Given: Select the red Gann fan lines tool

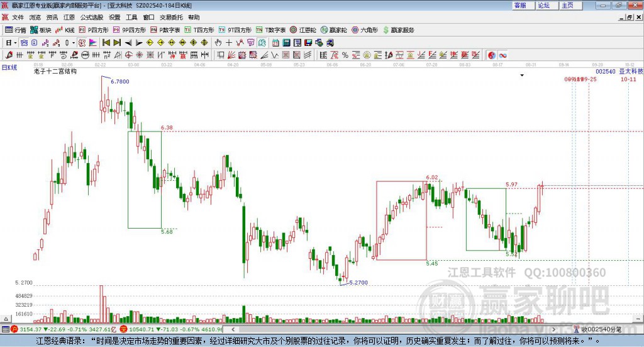Looking at the screenshot, I should [x=231, y=55].
